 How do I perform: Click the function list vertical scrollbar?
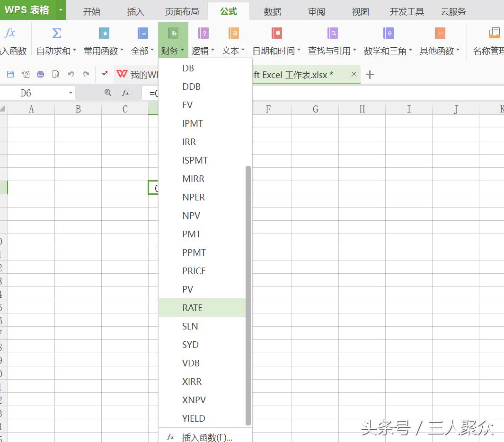pyautogui.click(x=248, y=293)
